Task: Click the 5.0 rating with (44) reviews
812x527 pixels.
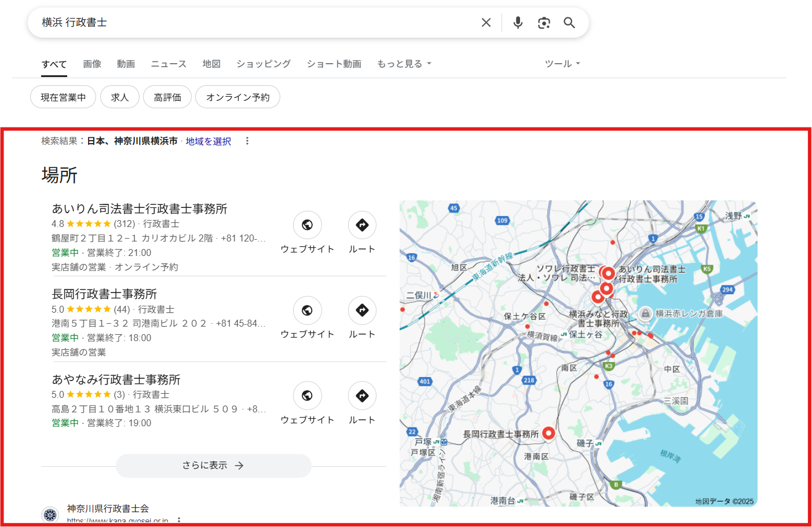Action: (x=91, y=309)
